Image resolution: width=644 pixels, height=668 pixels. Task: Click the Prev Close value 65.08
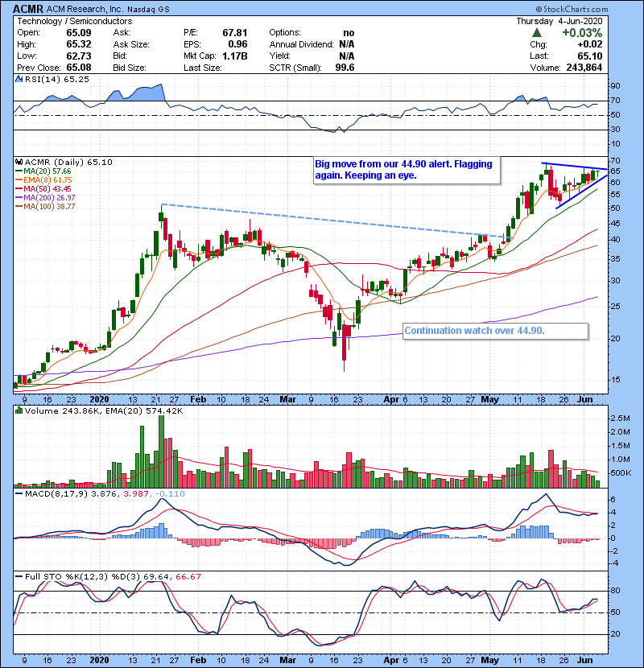pyautogui.click(x=78, y=68)
